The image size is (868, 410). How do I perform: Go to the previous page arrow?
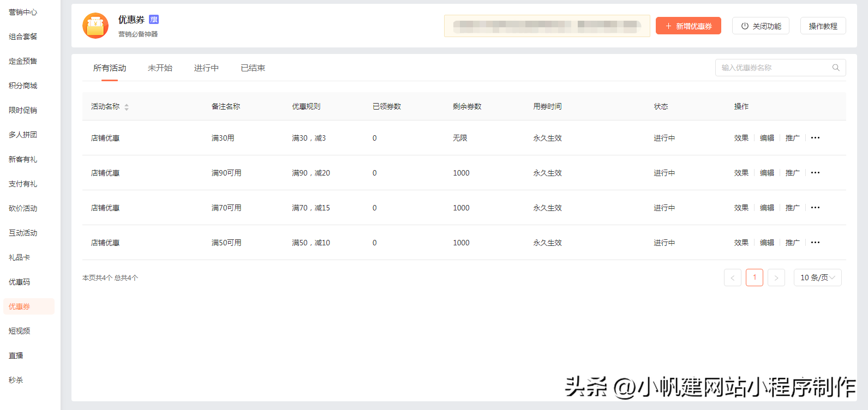(x=732, y=278)
